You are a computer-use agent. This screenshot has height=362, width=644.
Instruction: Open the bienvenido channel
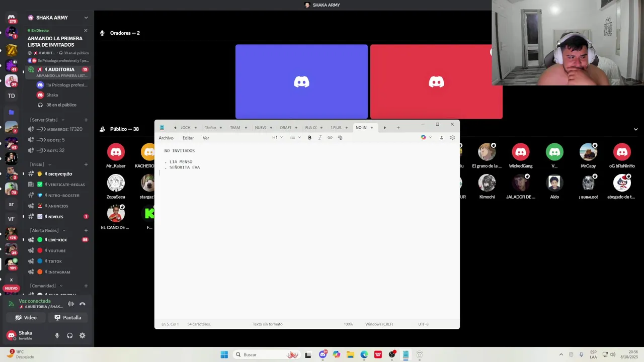click(x=58, y=174)
